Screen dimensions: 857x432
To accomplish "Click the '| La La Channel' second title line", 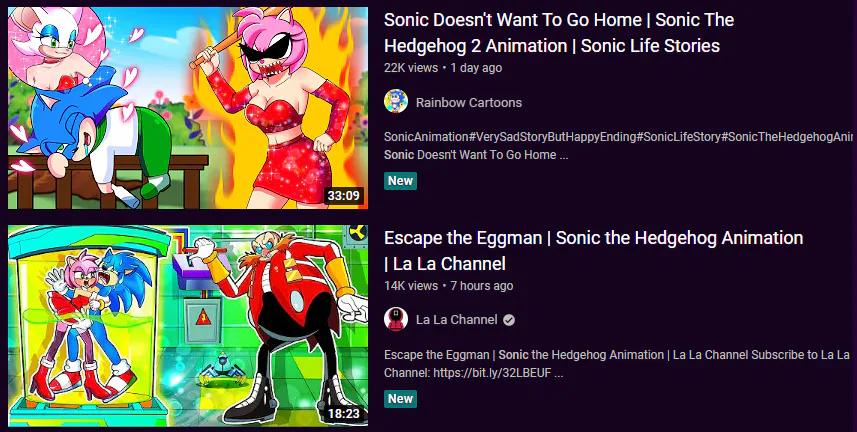I will tap(444, 264).
